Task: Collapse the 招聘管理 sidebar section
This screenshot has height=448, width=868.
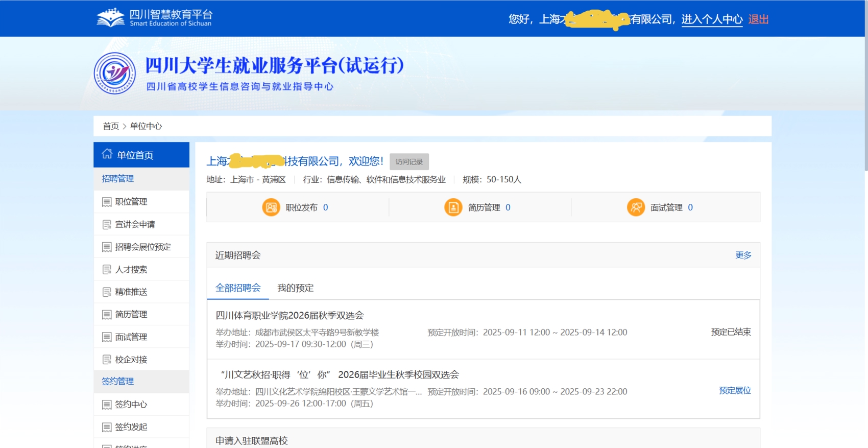Action: coord(118,178)
